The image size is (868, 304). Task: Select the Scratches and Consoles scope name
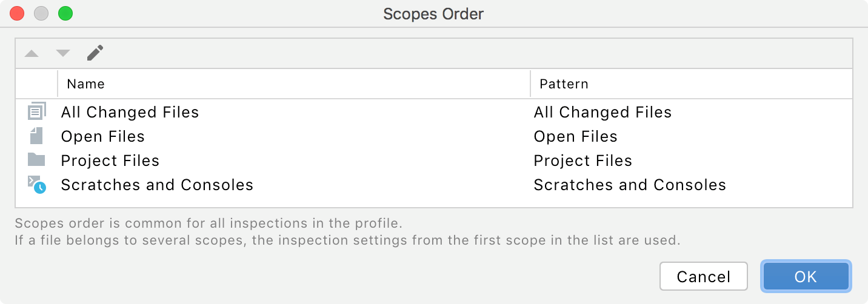[x=157, y=185]
